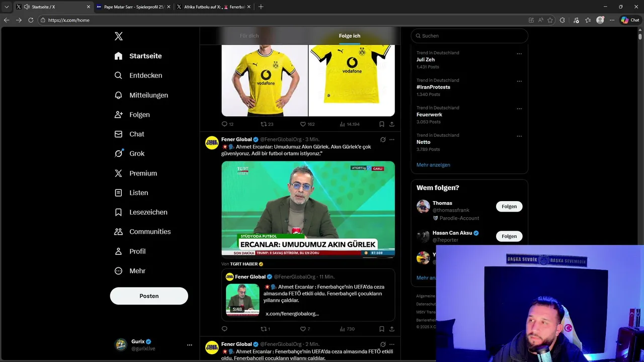Click Grok icon on the 2 Min. Fener Global post
Image resolution: width=644 pixels, height=362 pixels.
[x=383, y=344]
